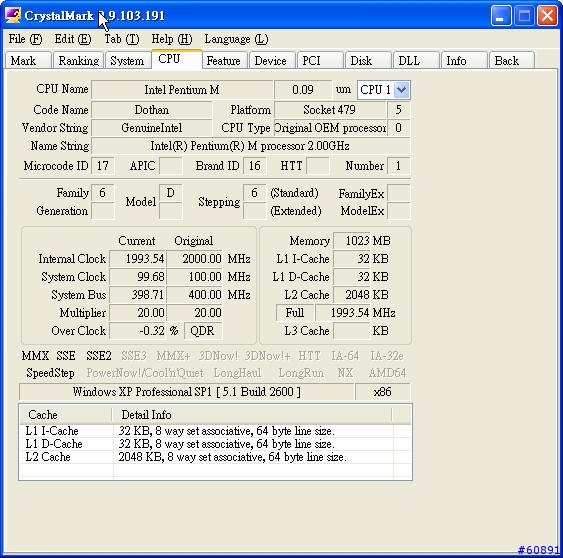
Task: Switch to the PCI tab
Action: coord(320,60)
